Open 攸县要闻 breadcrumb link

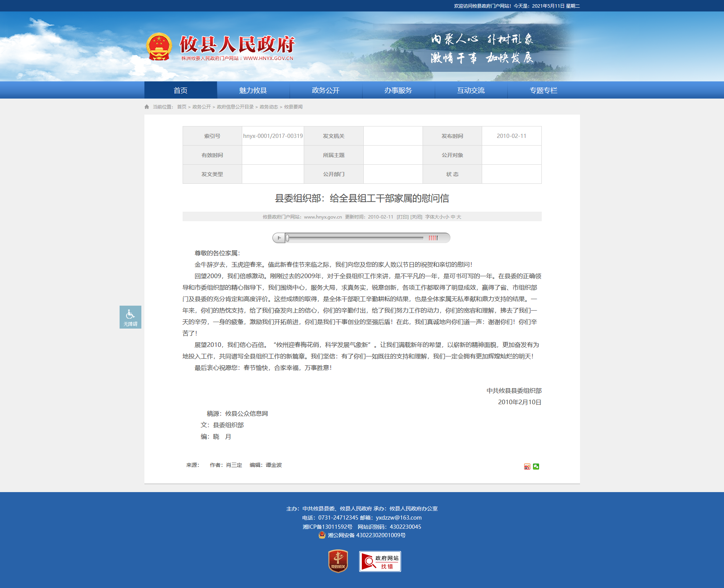click(x=293, y=107)
